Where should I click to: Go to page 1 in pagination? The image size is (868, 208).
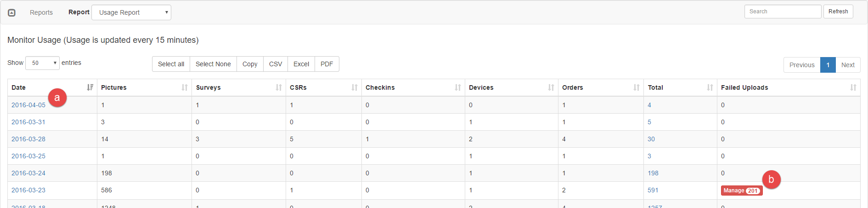pyautogui.click(x=828, y=65)
